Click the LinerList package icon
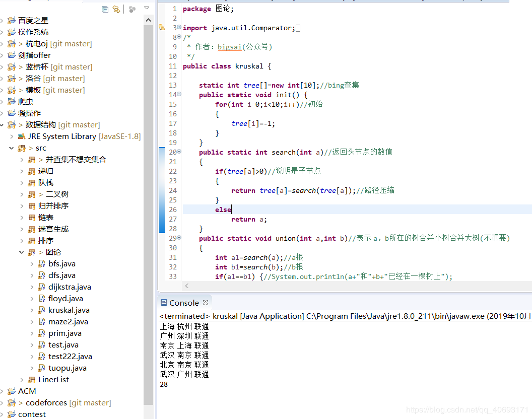The height and width of the screenshot is (419, 532). (x=32, y=380)
